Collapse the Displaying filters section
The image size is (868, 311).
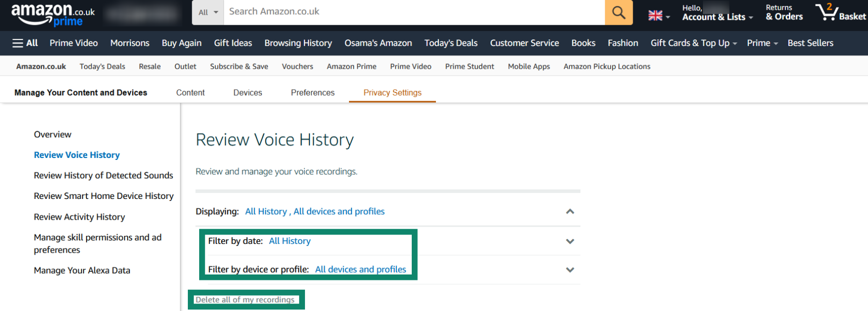pos(570,211)
